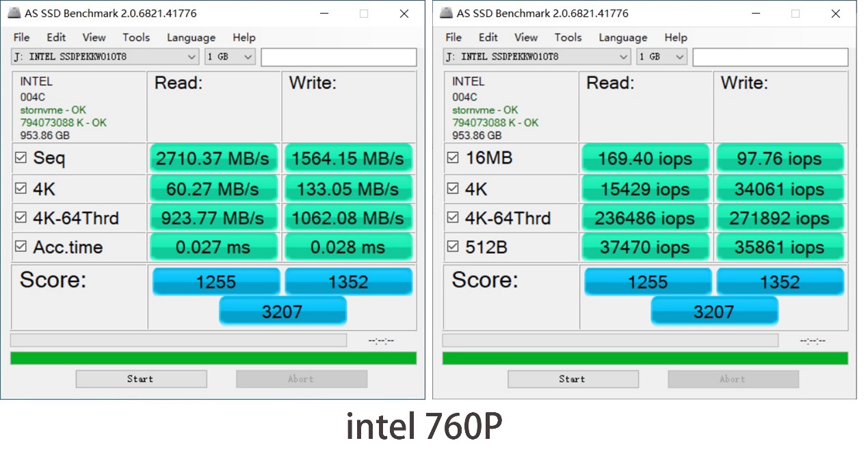
Task: Select the 271892 iops write result
Action: pos(780,218)
